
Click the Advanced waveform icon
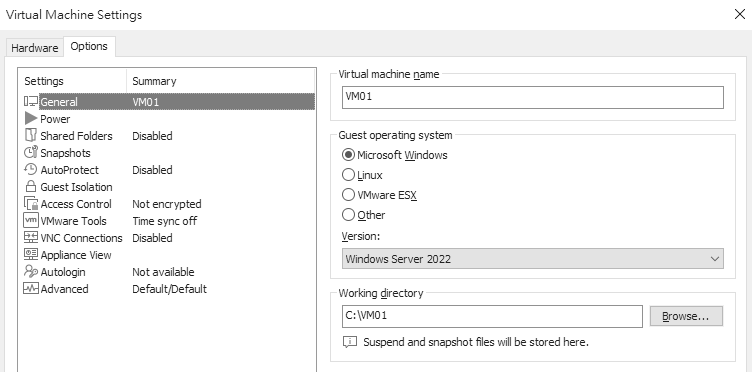coord(31,289)
